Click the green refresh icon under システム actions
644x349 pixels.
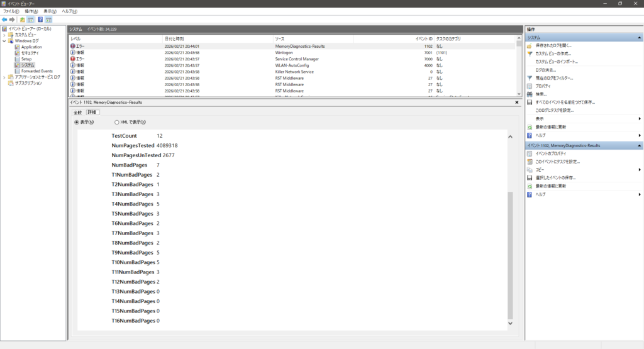coord(530,127)
